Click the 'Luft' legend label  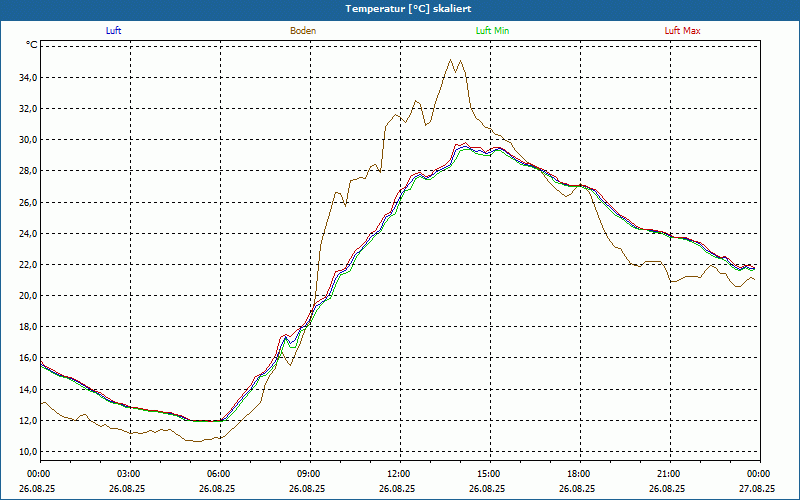click(113, 31)
